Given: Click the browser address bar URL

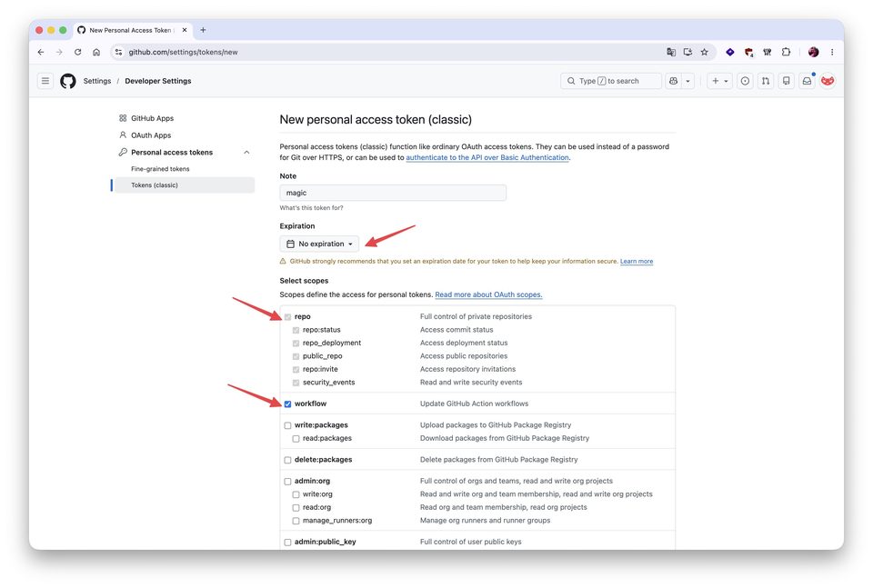Looking at the screenshot, I should 183,53.
